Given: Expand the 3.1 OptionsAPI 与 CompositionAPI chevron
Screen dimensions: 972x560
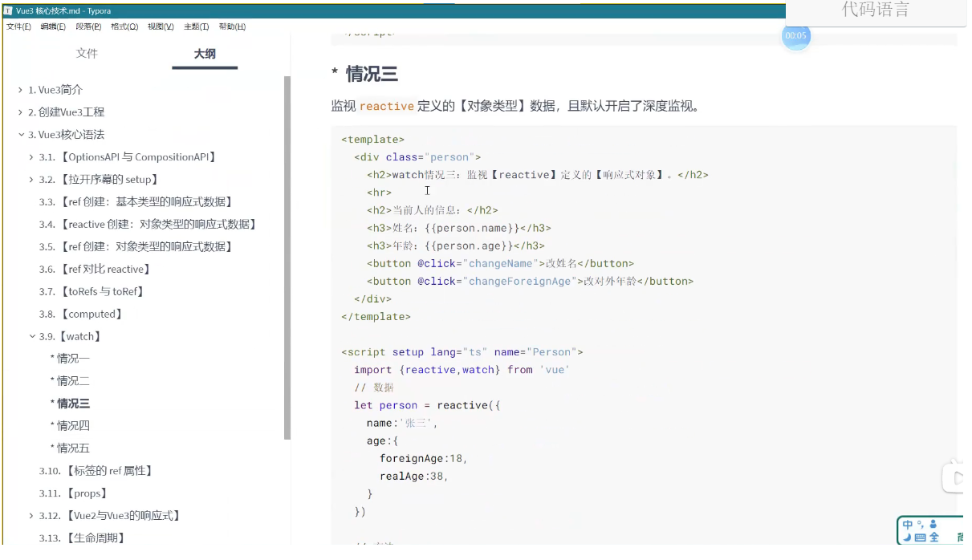Looking at the screenshot, I should tap(31, 157).
